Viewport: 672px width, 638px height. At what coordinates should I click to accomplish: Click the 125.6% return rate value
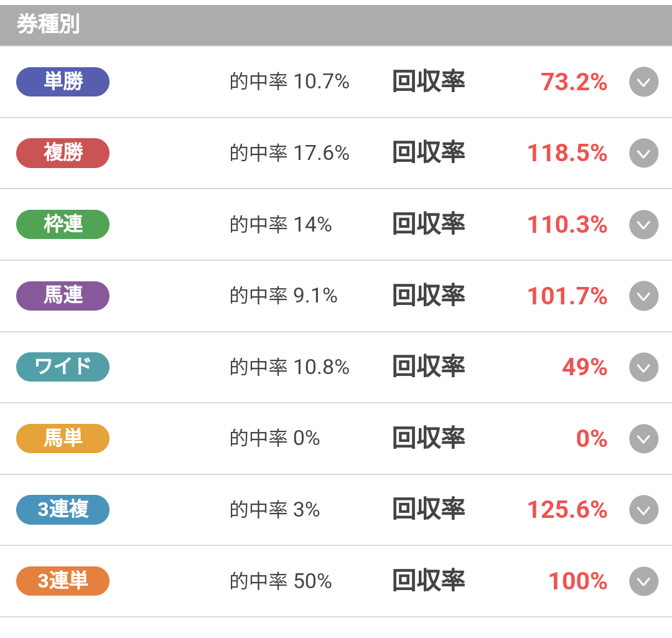[x=567, y=510]
